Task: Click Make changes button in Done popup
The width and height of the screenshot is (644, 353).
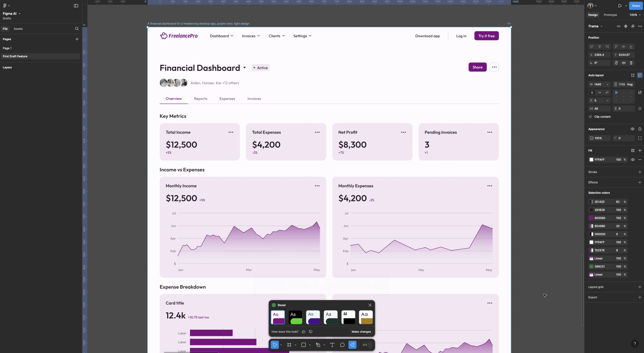Action: pyautogui.click(x=361, y=332)
